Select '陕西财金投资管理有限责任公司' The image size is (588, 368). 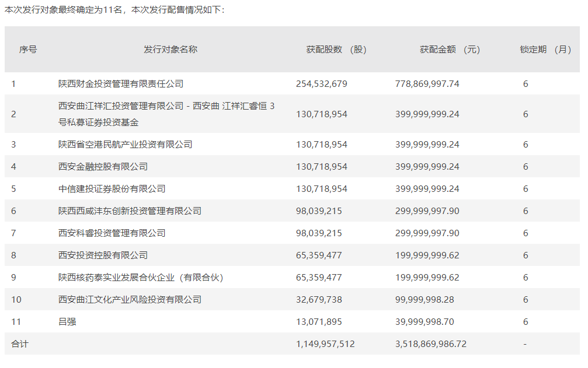[121, 84]
